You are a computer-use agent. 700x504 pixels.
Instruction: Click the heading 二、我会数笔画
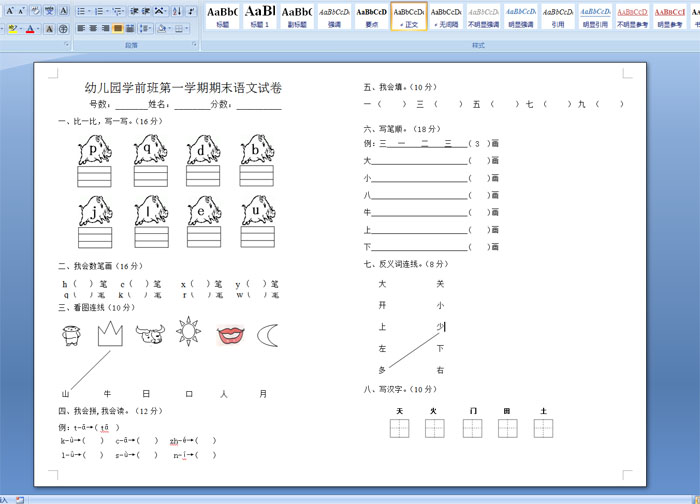pyautogui.click(x=86, y=266)
